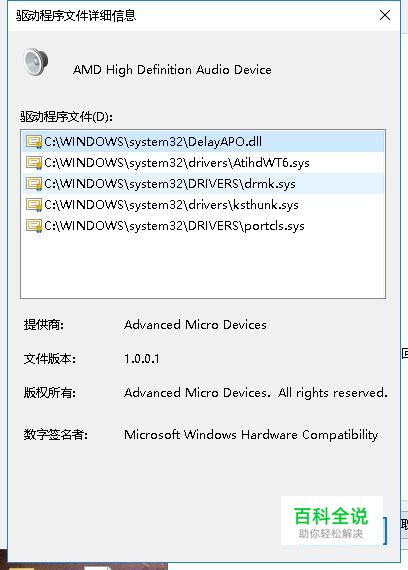The height and width of the screenshot is (570, 408).
Task: Click the ksthunk.sys file icon
Action: pos(34,205)
